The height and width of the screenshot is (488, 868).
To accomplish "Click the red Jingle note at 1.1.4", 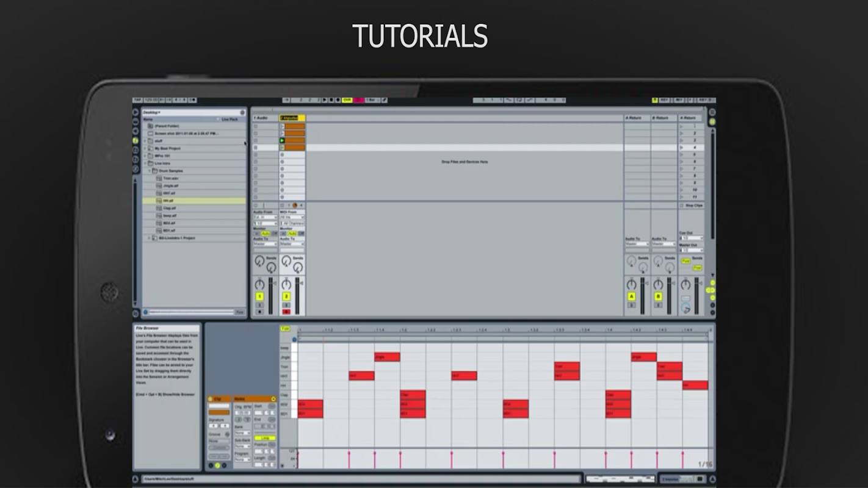I will [x=388, y=357].
